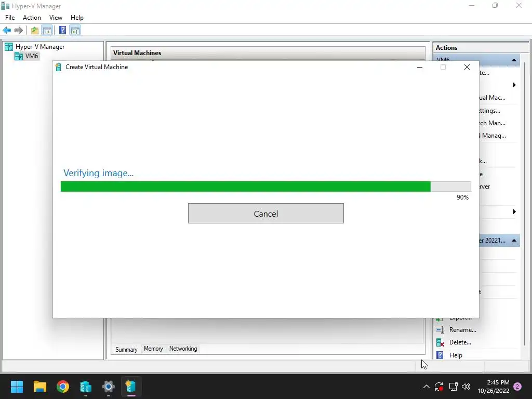Show hidden system tray icons
The height and width of the screenshot is (399, 532).
[x=427, y=387]
